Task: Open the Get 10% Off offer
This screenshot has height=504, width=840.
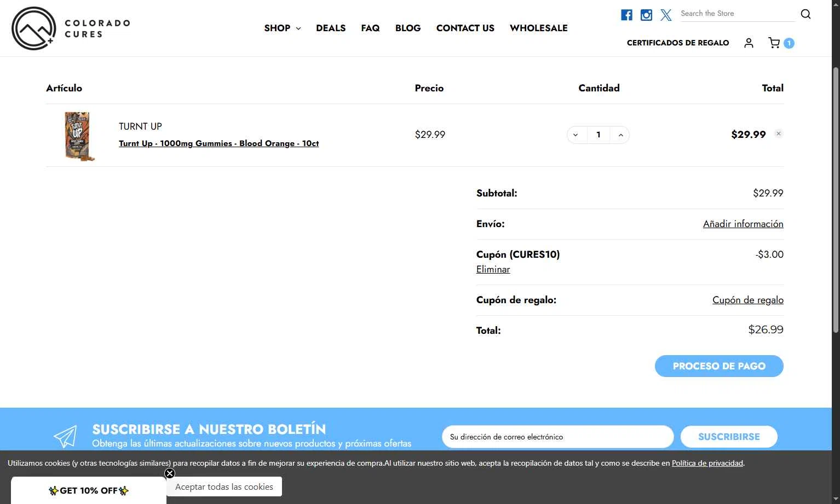Action: tap(89, 490)
